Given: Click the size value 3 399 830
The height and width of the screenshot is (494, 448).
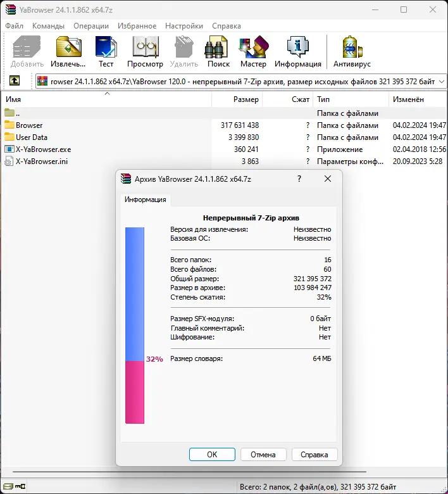Looking at the screenshot, I should point(244,137).
